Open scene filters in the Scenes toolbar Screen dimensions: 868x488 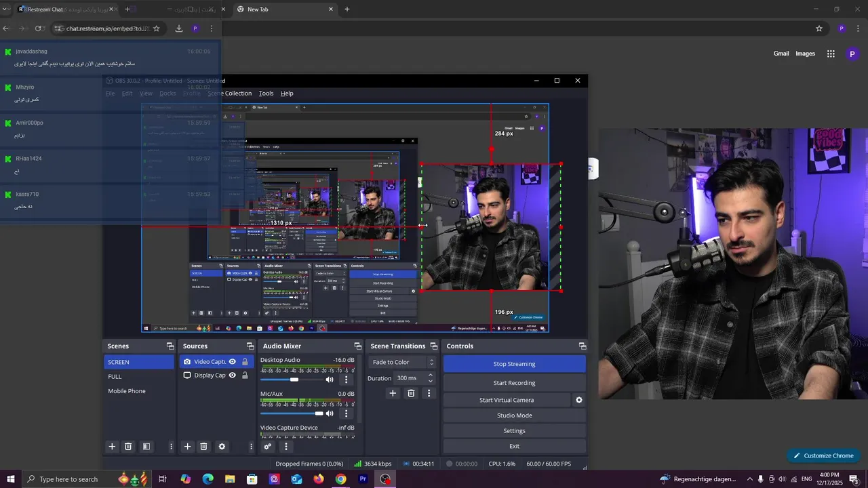(146, 447)
